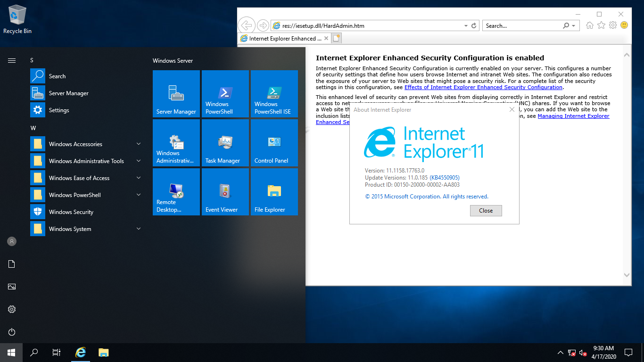The width and height of the screenshot is (644, 362).
Task: Click the IE Back button
Action: [247, 25]
